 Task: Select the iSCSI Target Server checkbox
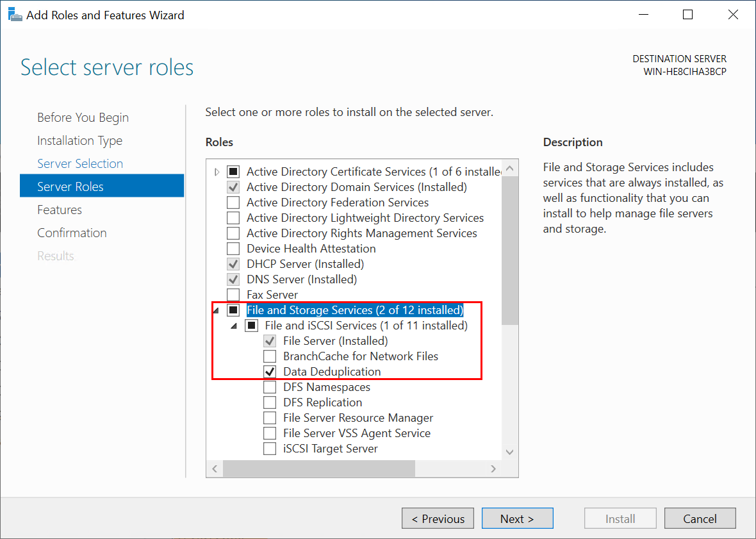(270, 449)
